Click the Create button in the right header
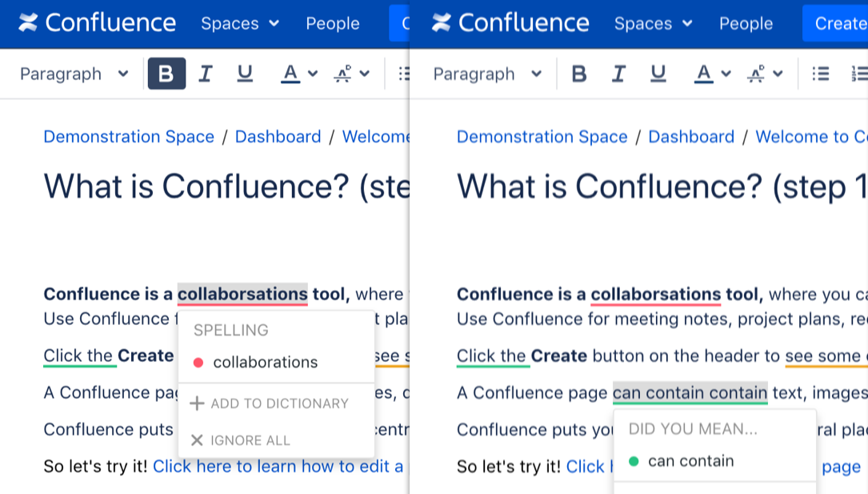Viewport: 868px width, 494px height. pyautogui.click(x=838, y=24)
